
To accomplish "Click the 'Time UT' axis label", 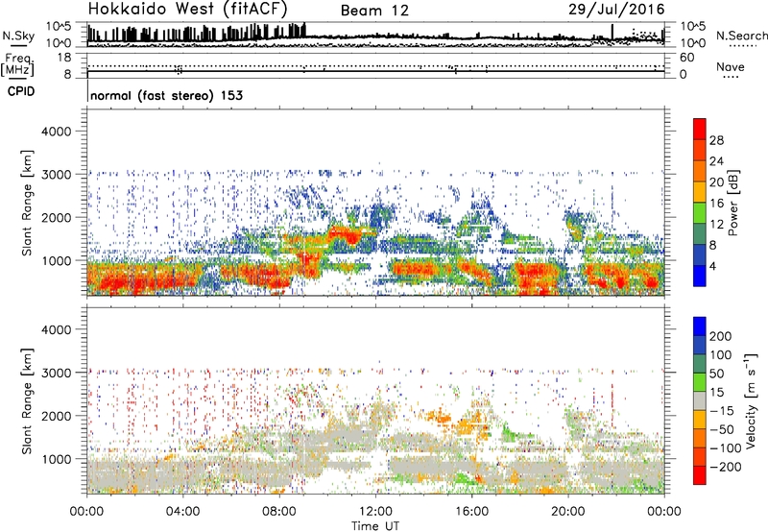I will click(375, 526).
